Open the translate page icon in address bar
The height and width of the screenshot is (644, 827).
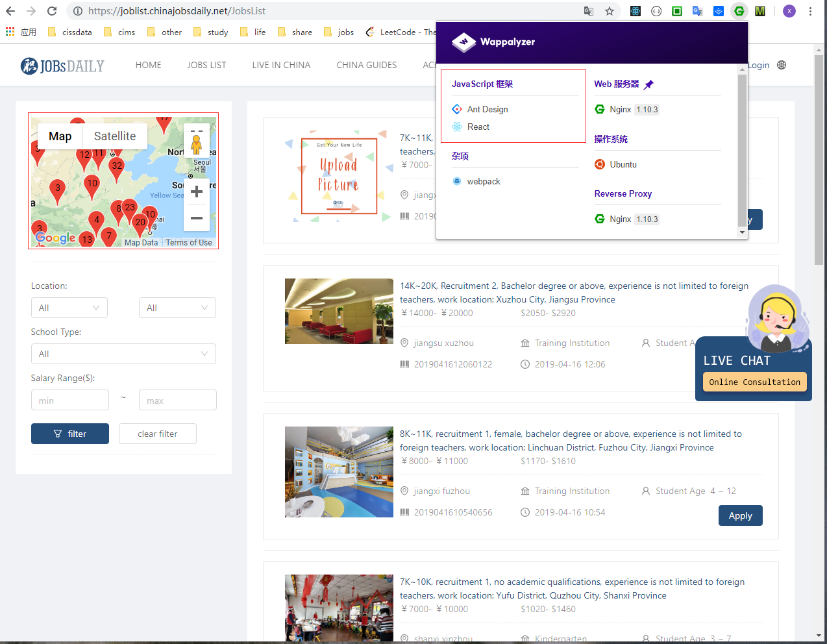[589, 11]
